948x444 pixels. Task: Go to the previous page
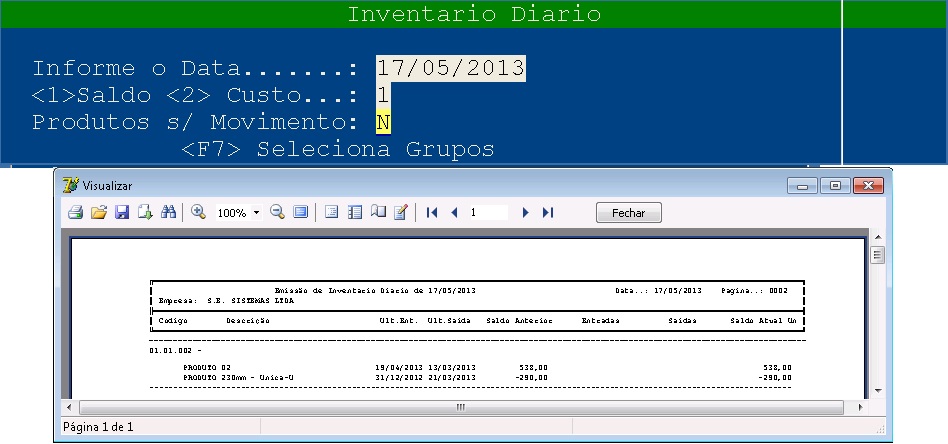tap(454, 213)
